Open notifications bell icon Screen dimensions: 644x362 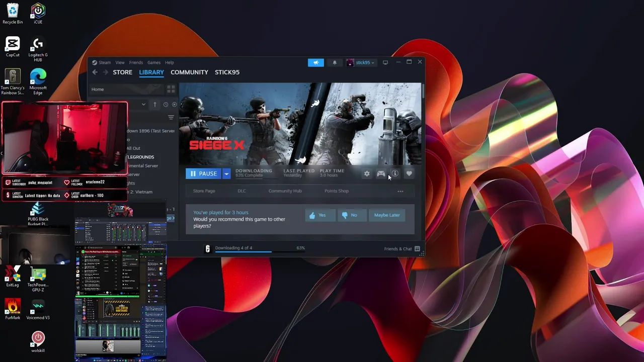point(335,63)
